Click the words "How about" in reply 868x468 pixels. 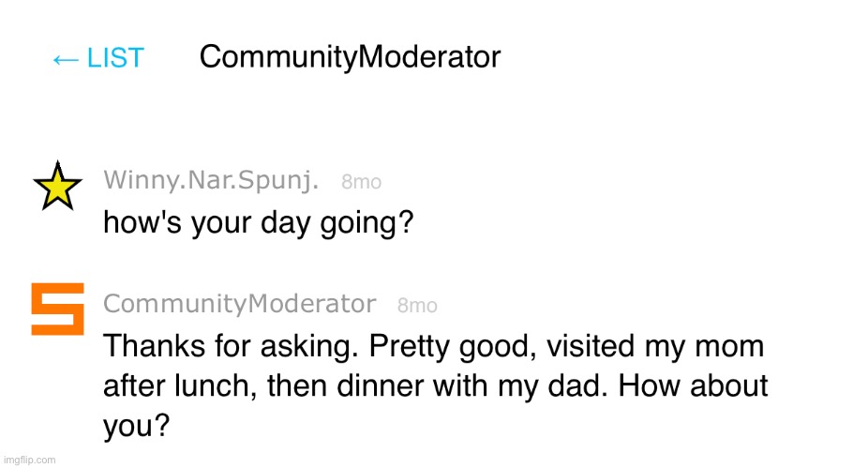(693, 385)
